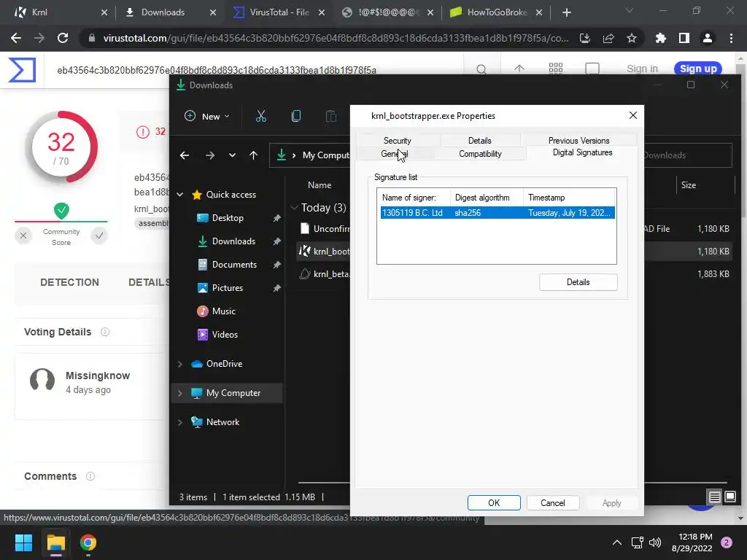Bookmark this page with the star icon
Viewport: 747px width, 560px height.
point(631,38)
